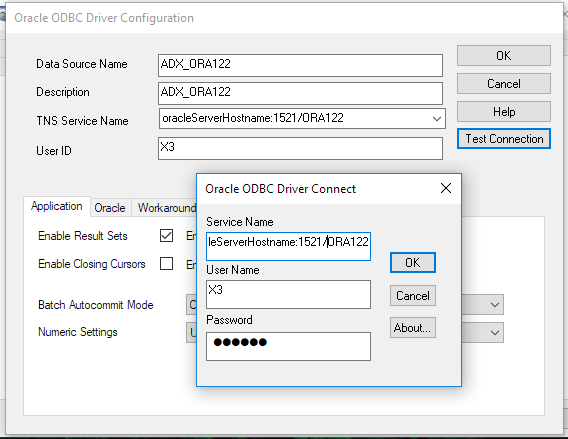Switch to the Oracle tab
The height and width of the screenshot is (439, 568).
tap(110, 208)
